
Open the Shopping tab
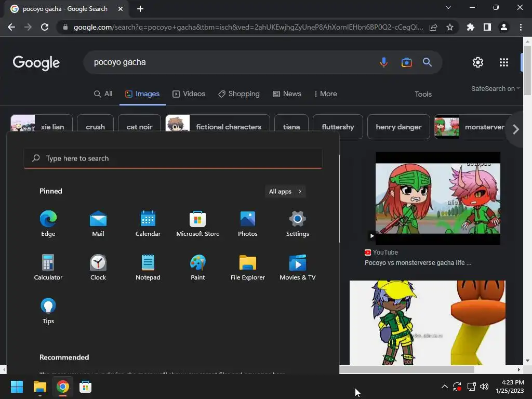tap(239, 94)
